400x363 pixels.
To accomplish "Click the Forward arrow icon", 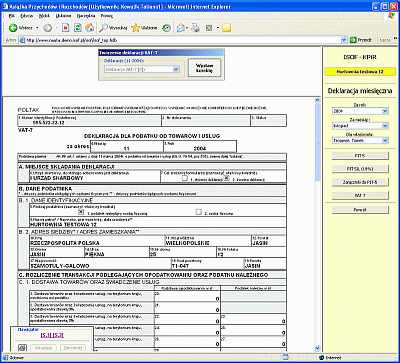I will pos(47,28).
